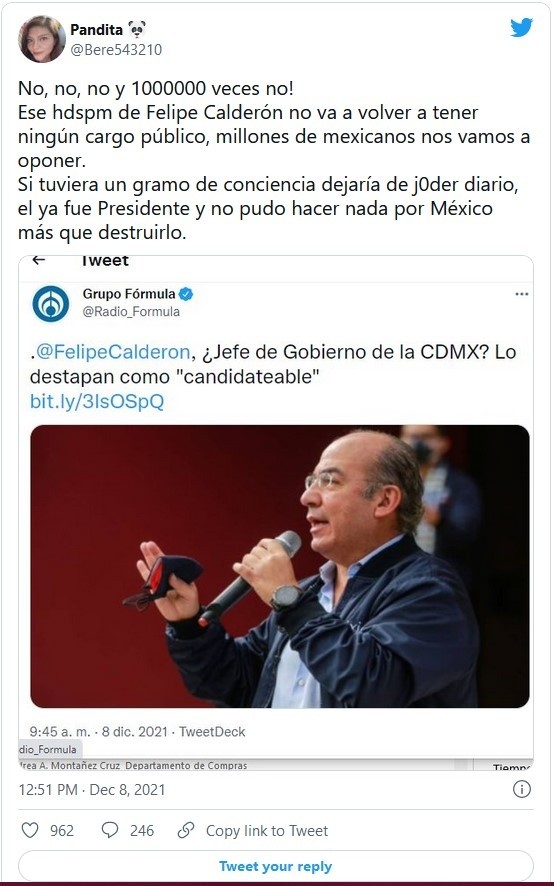The width and height of the screenshot is (554, 886).
Task: Open the photo of man with microphone
Action: click(280, 566)
